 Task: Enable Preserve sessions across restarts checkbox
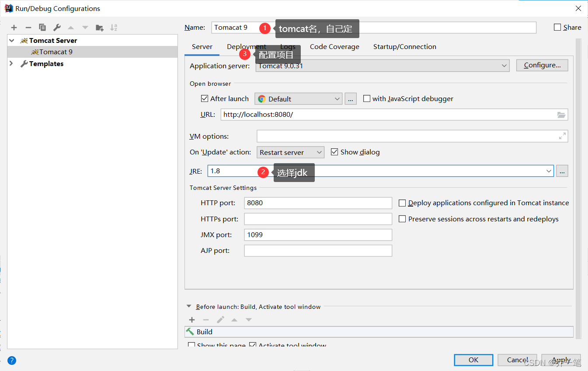point(402,219)
